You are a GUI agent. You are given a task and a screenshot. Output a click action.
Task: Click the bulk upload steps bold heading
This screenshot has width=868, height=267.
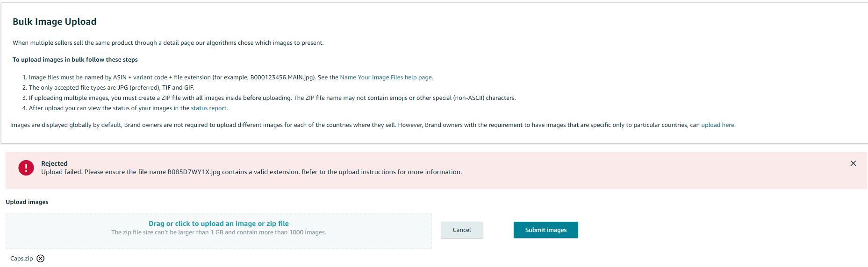pyautogui.click(x=75, y=60)
